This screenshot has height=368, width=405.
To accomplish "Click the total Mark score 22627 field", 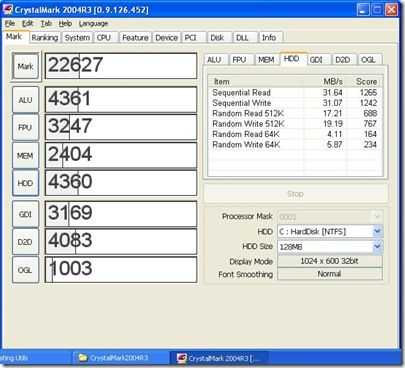I will click(121, 65).
